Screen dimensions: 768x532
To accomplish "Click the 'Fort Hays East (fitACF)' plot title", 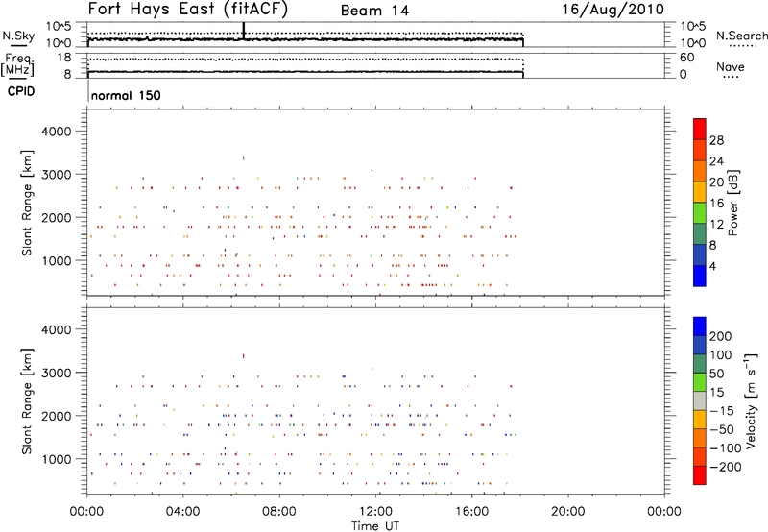I will coord(188,9).
